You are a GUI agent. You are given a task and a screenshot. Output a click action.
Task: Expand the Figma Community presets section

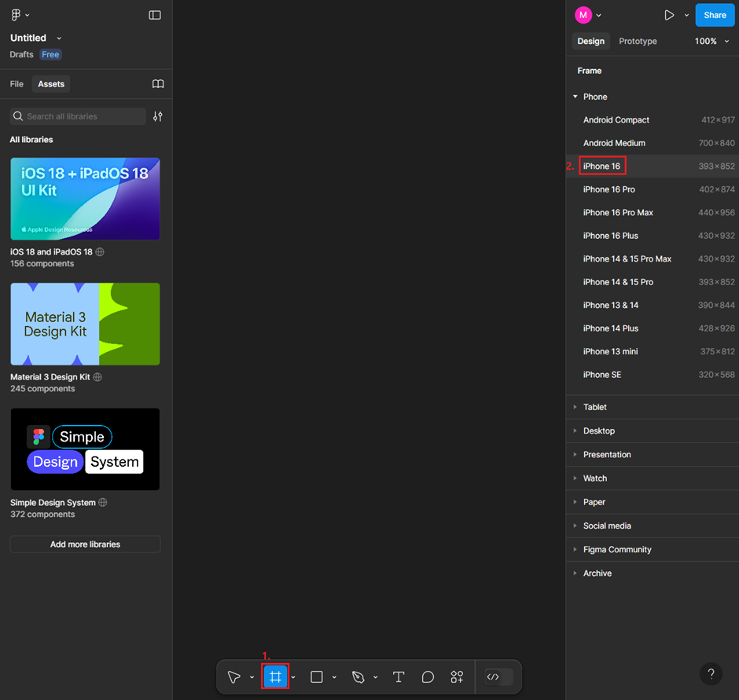coord(575,549)
